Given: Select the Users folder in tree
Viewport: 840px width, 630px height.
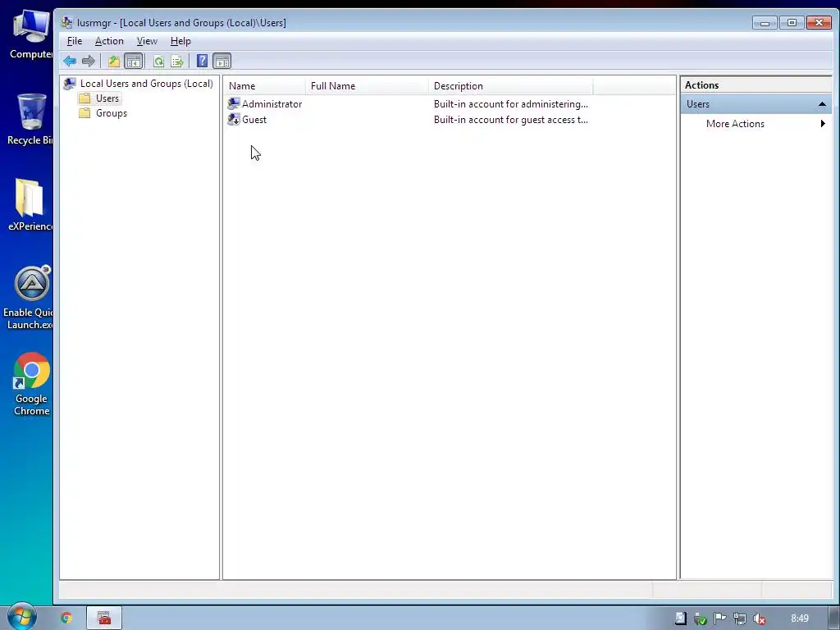Looking at the screenshot, I should pyautogui.click(x=107, y=98).
